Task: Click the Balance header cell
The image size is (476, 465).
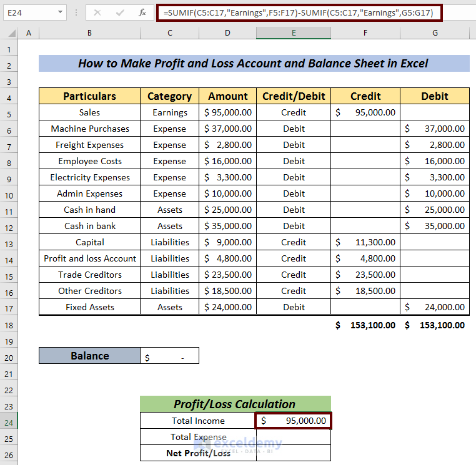Action: pos(89,356)
